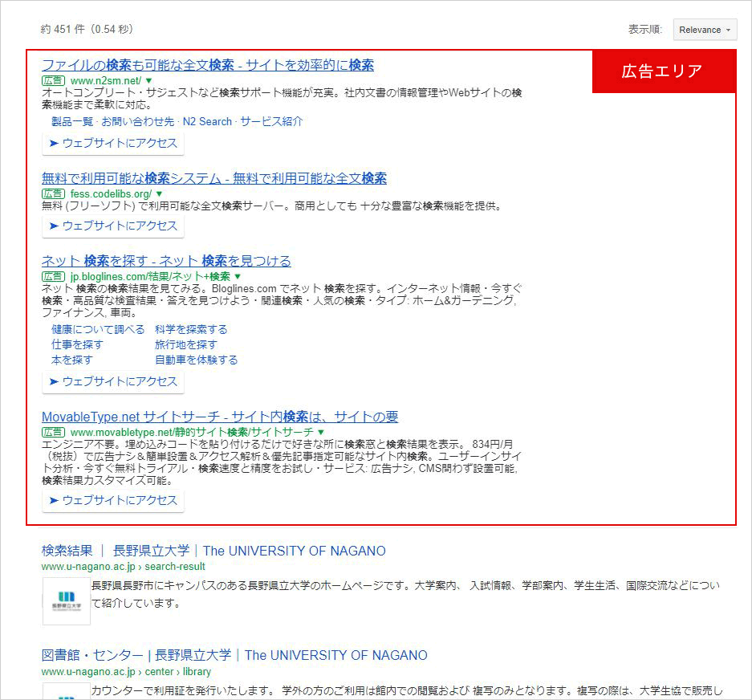The image size is (752, 700).
Task: Open the 旅行地を探す sitelink
Action: [x=185, y=345]
